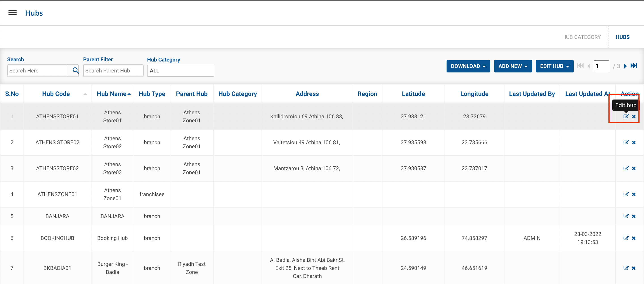This screenshot has height=284, width=644.
Task: Expand the DOWNLOAD dropdown
Action: (x=468, y=66)
